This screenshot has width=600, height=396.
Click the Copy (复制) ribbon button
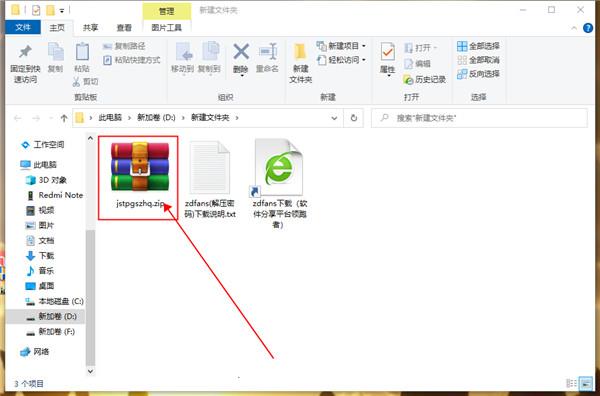tap(55, 57)
